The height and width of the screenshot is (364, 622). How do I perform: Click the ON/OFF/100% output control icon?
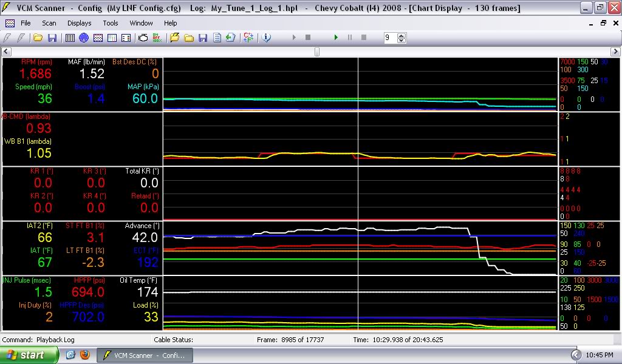click(157, 38)
